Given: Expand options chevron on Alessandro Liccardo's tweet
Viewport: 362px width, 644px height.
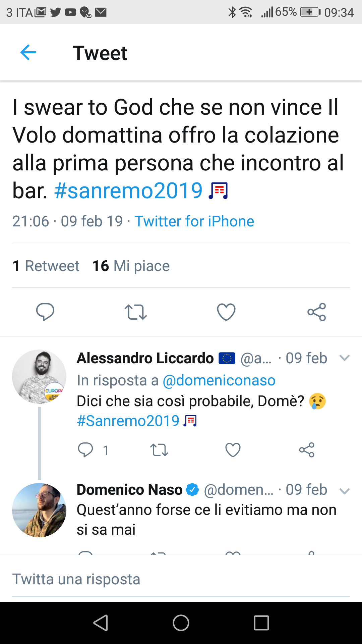Looking at the screenshot, I should pos(345,358).
